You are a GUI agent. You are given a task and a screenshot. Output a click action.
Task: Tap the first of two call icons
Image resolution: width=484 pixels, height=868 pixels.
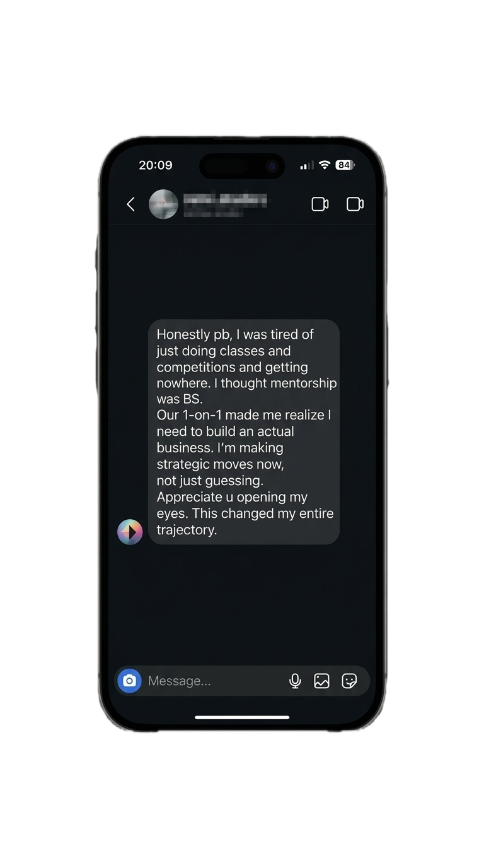point(320,204)
